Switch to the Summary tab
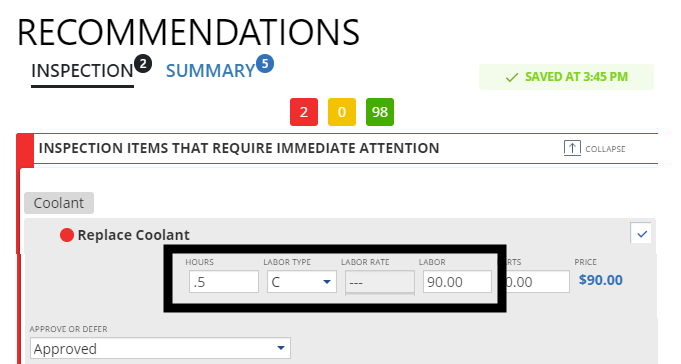This screenshot has width=681, height=364. pyautogui.click(x=210, y=71)
